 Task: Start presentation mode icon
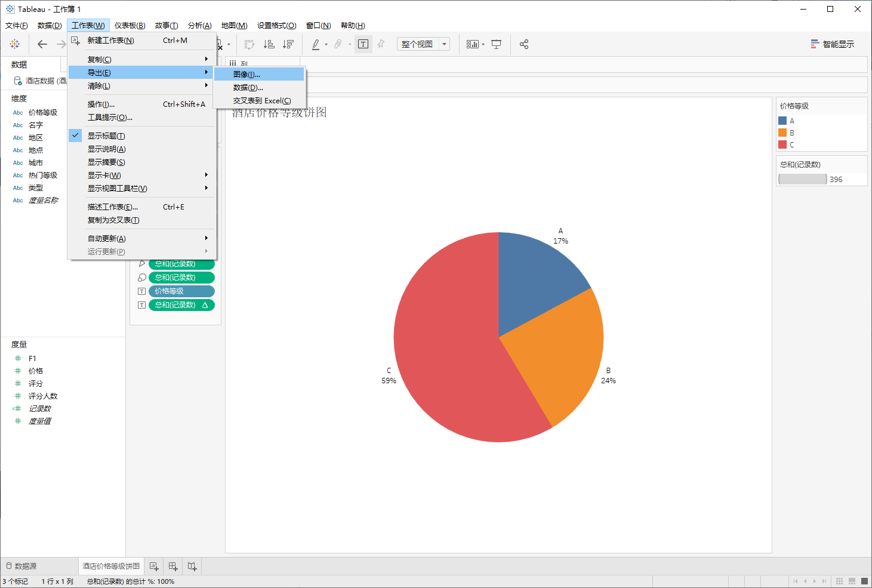(496, 44)
